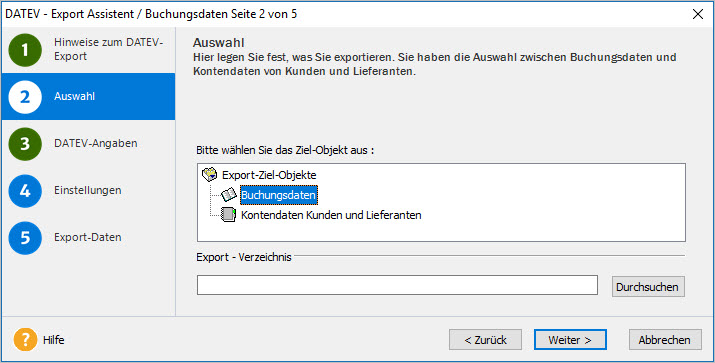Click the Buchungsdaten book icon
715x363 pixels.
coord(229,195)
